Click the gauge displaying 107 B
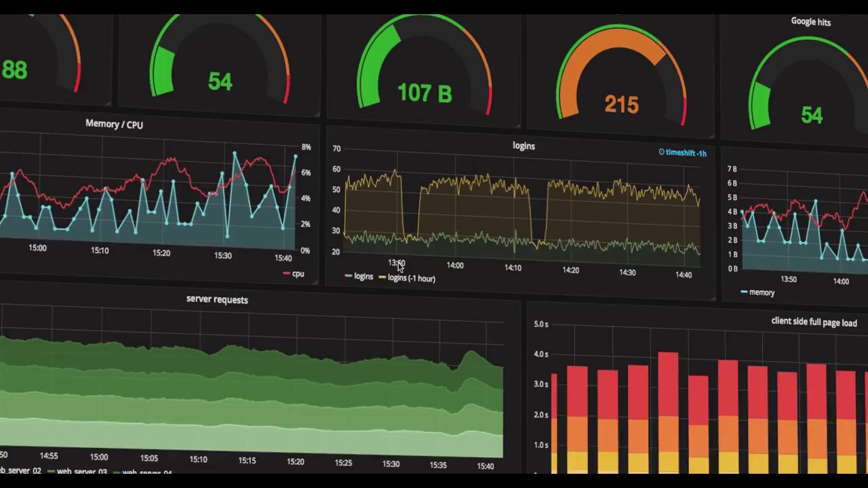 [x=425, y=91]
